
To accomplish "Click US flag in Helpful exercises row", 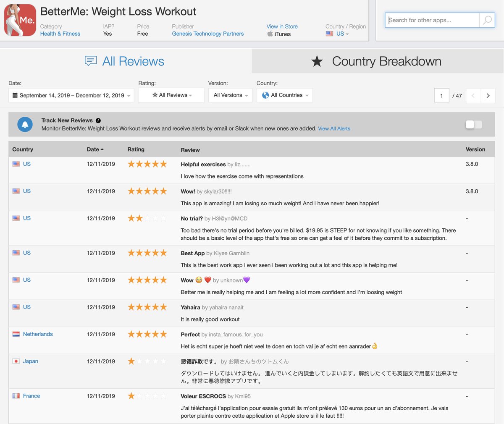I will [x=16, y=164].
